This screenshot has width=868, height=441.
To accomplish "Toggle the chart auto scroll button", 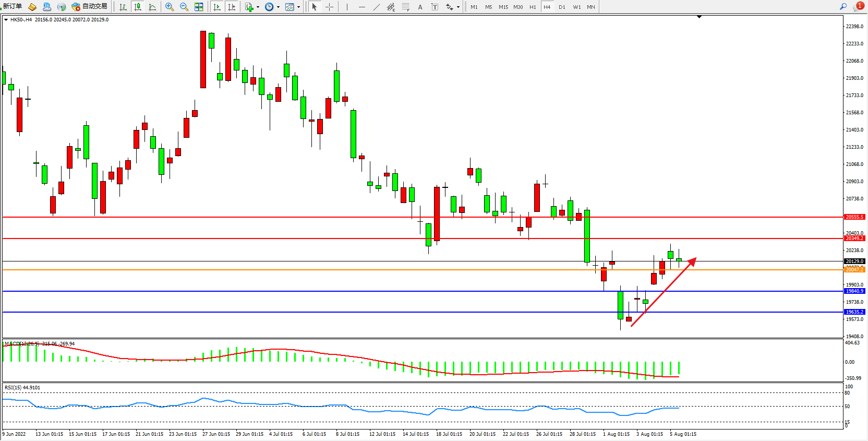I will [x=217, y=7].
